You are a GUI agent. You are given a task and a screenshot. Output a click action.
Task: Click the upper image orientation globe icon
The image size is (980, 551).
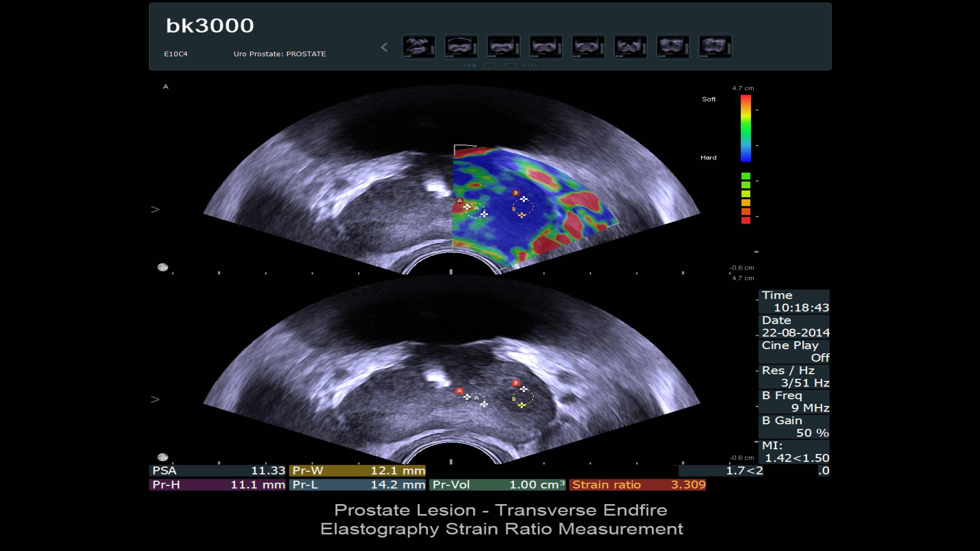coord(163,267)
